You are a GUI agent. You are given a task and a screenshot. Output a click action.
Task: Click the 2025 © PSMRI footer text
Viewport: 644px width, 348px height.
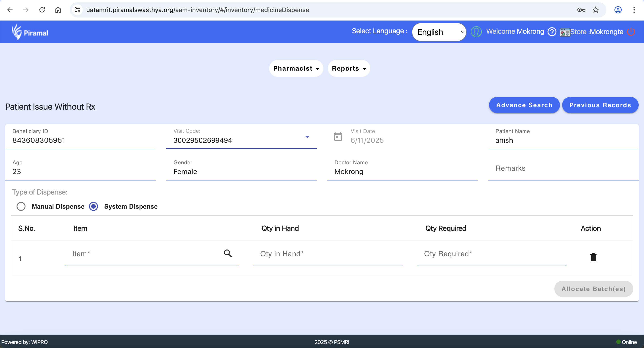(332, 342)
